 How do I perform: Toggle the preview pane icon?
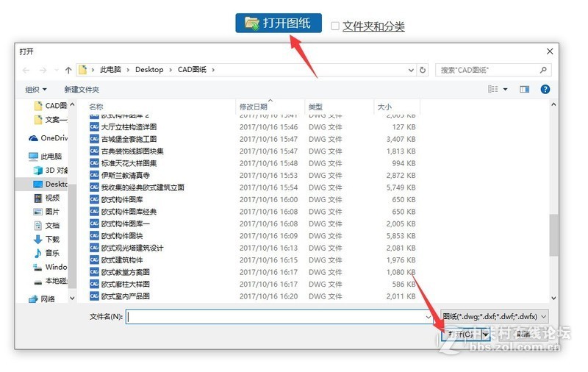[524, 89]
